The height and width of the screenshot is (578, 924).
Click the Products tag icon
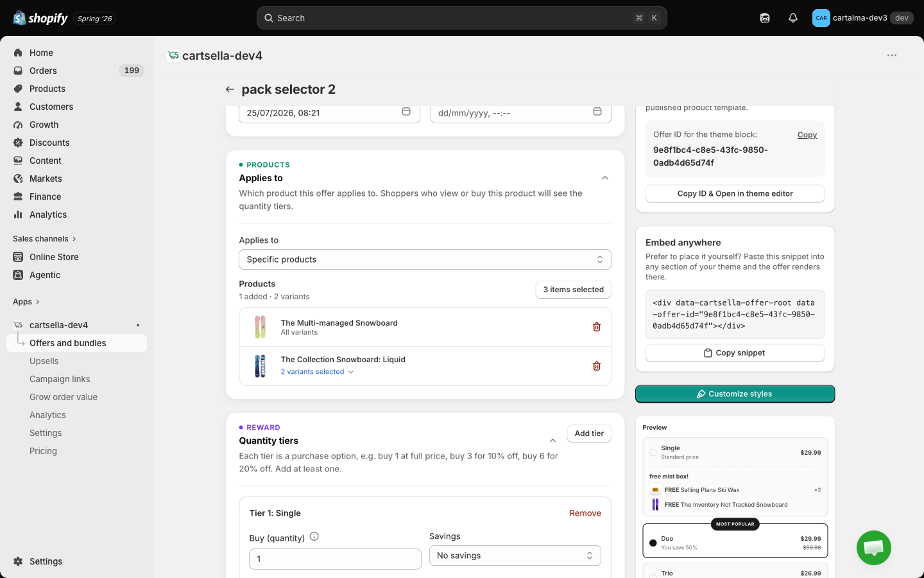pyautogui.click(x=18, y=89)
